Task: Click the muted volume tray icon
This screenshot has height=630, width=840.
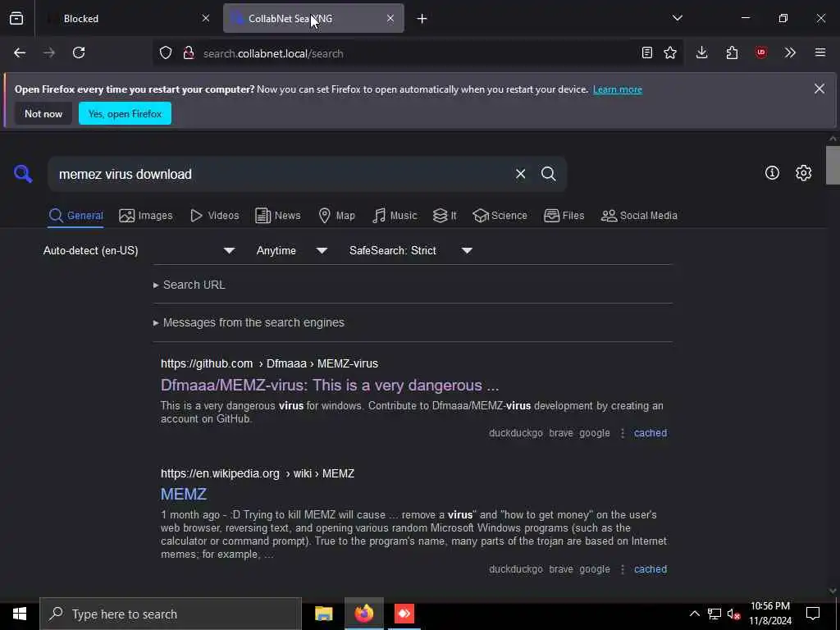Action: click(x=733, y=614)
